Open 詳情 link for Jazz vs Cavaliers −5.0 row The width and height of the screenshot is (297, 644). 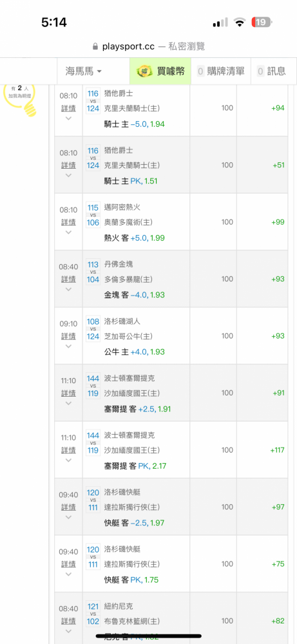[68, 108]
